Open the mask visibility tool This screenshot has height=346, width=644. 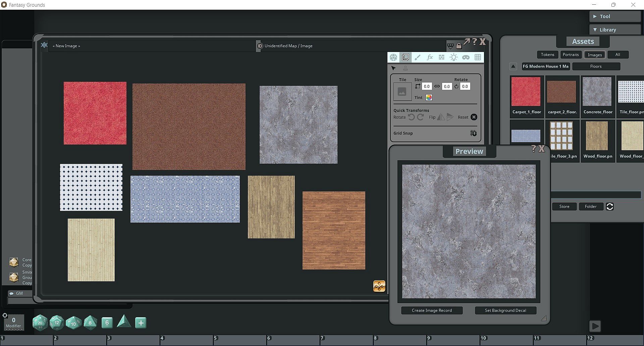coord(466,57)
